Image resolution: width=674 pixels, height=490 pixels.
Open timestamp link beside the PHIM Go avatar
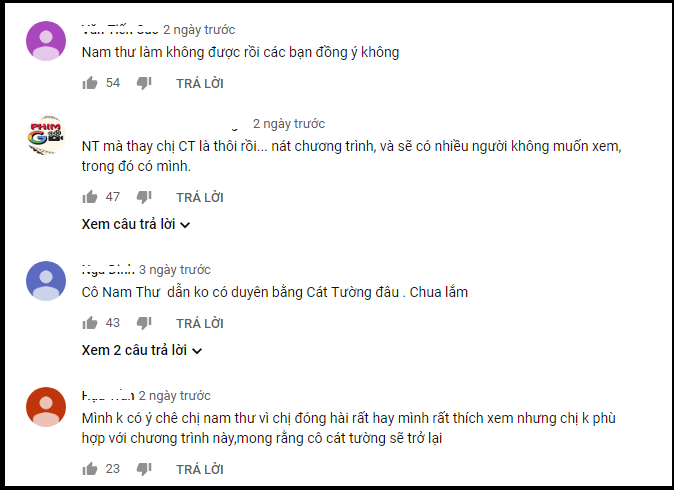pos(289,124)
